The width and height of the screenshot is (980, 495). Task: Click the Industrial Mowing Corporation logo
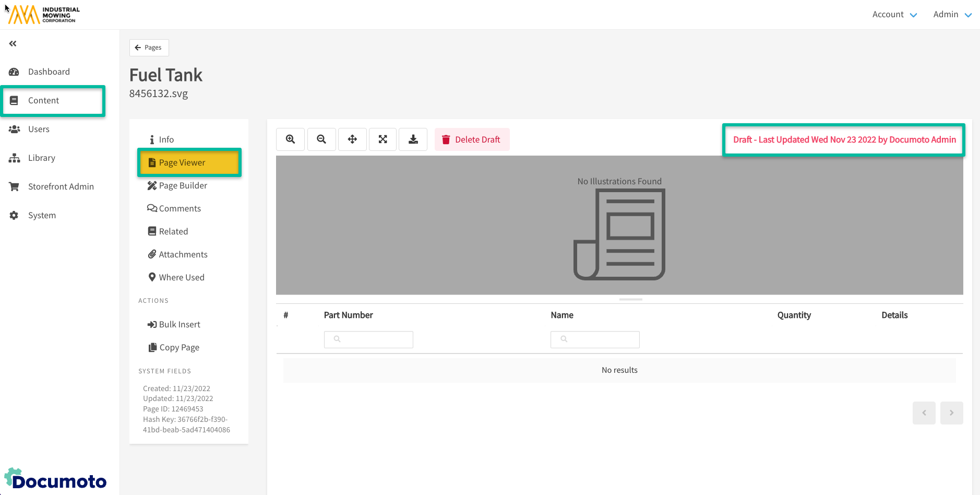tap(44, 15)
